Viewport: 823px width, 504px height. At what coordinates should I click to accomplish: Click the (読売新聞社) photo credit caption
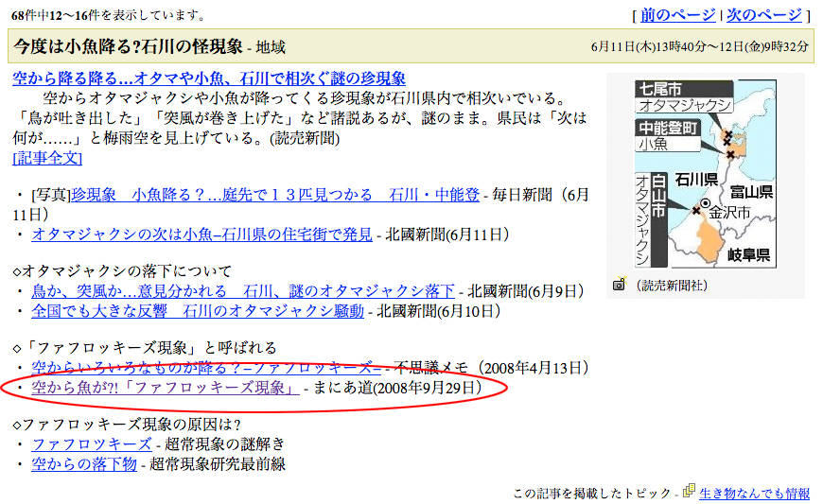[671, 285]
